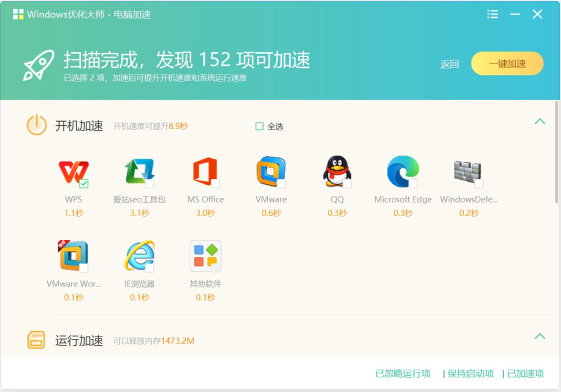Image resolution: width=561 pixels, height=392 pixels.
Task: Toggle the 全选 checkbox
Action: tap(259, 126)
